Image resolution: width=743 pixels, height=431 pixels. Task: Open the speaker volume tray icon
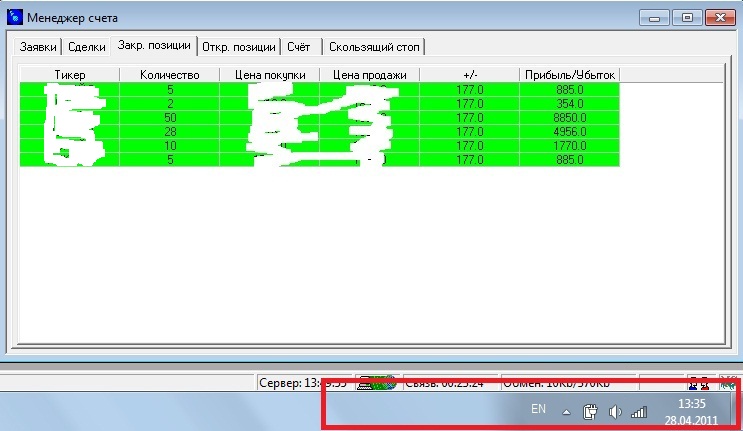(x=615, y=412)
